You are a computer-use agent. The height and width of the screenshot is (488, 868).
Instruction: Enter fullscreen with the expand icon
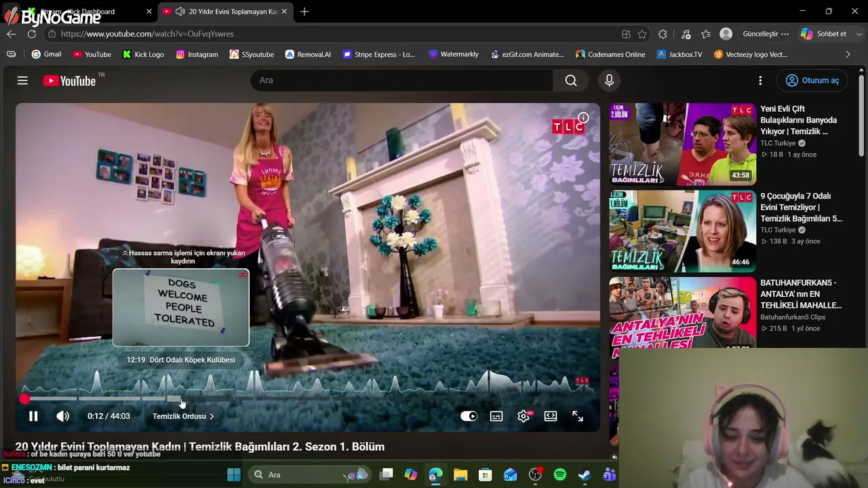coord(578,416)
